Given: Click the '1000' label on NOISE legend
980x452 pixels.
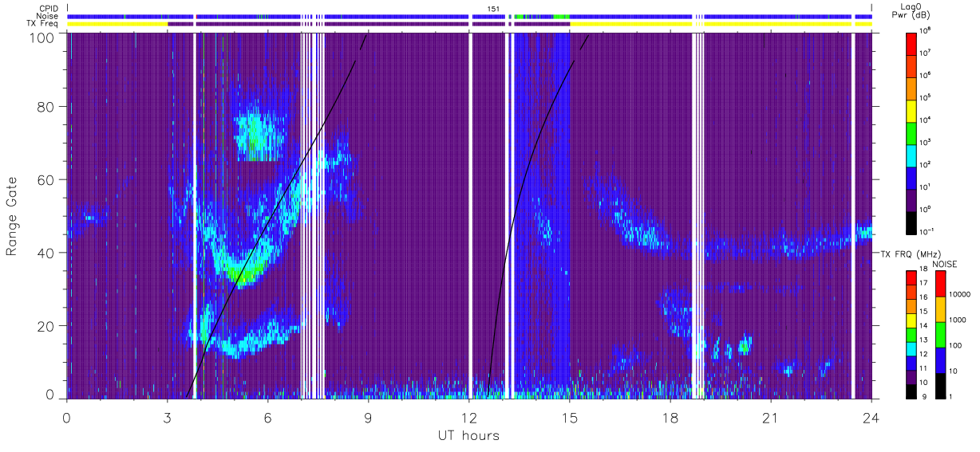Looking at the screenshot, I should pyautogui.click(x=957, y=320).
